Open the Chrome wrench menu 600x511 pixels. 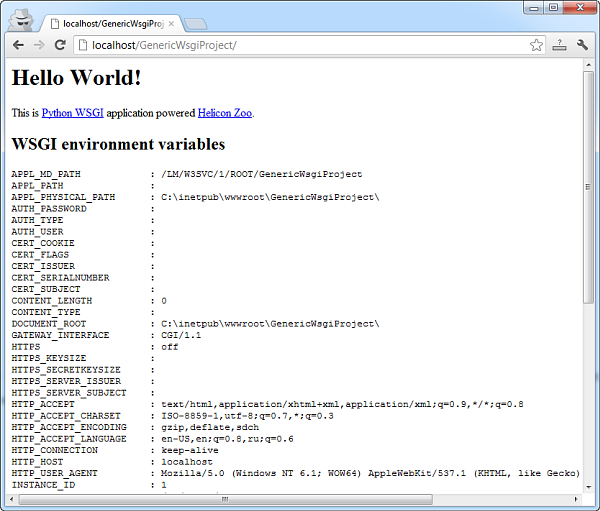pos(582,45)
